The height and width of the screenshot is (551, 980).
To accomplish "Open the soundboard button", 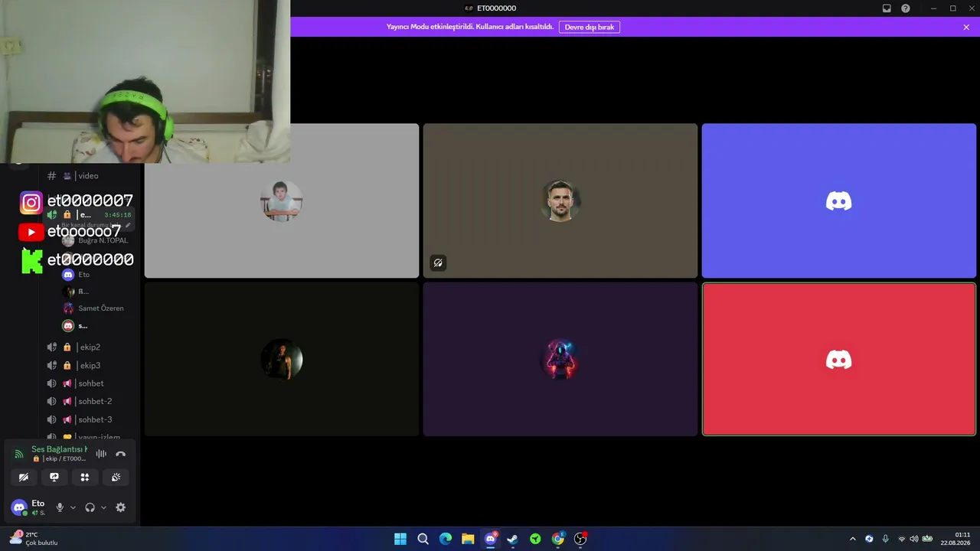I will click(116, 478).
